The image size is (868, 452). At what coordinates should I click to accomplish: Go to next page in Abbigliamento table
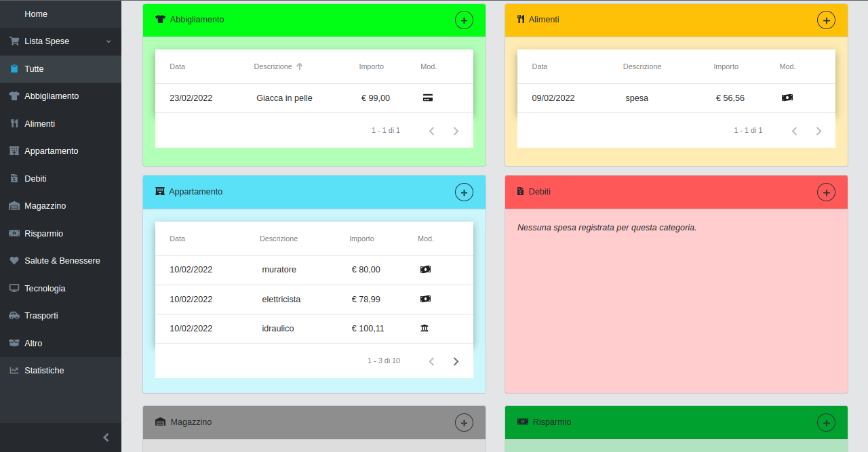456,131
